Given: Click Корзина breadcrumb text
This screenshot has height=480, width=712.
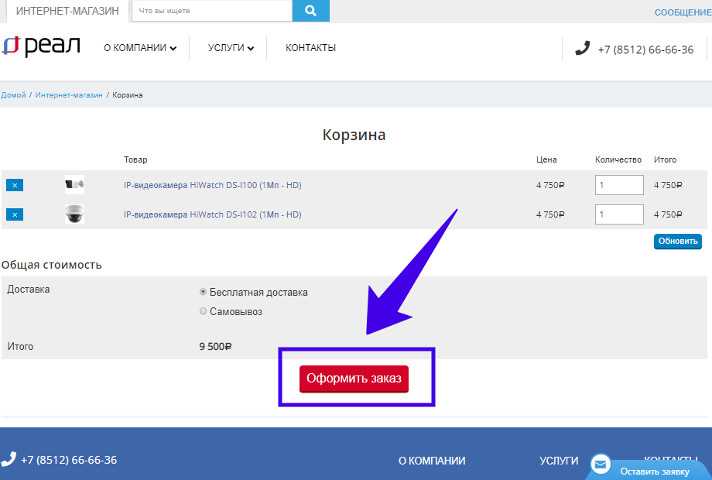Looking at the screenshot, I should pos(128,95).
